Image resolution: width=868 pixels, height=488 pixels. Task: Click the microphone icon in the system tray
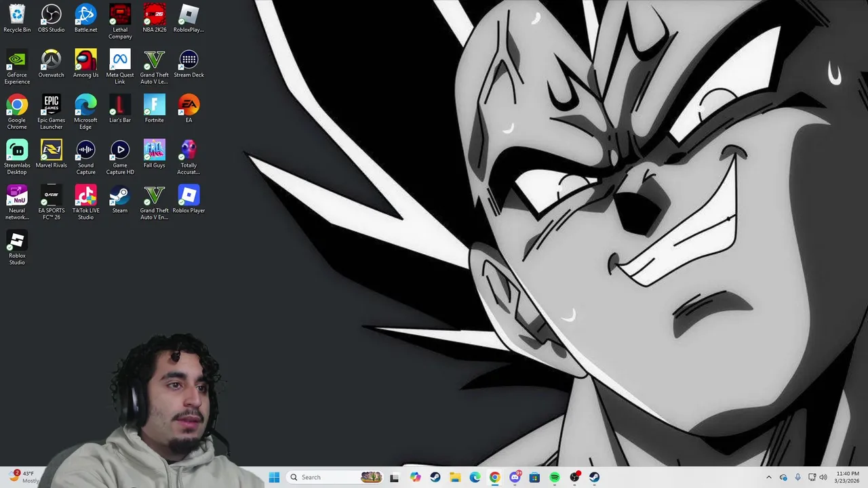click(798, 477)
